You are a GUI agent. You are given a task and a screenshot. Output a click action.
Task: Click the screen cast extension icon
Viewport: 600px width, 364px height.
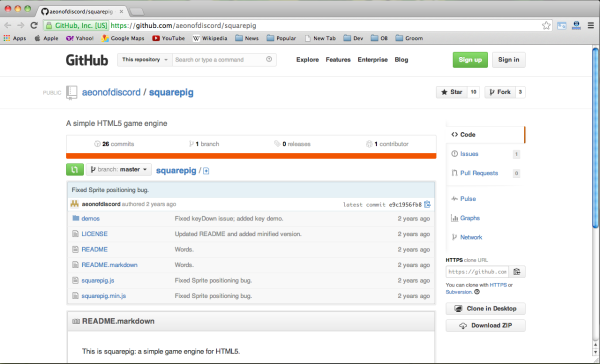coord(562,26)
